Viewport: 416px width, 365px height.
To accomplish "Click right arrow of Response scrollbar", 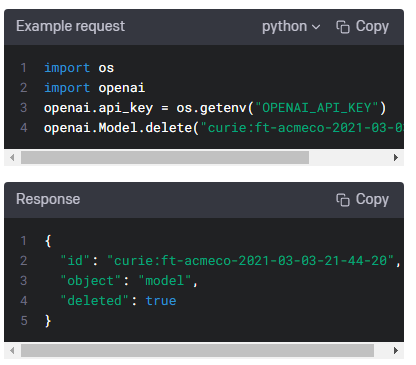I will click(x=396, y=350).
